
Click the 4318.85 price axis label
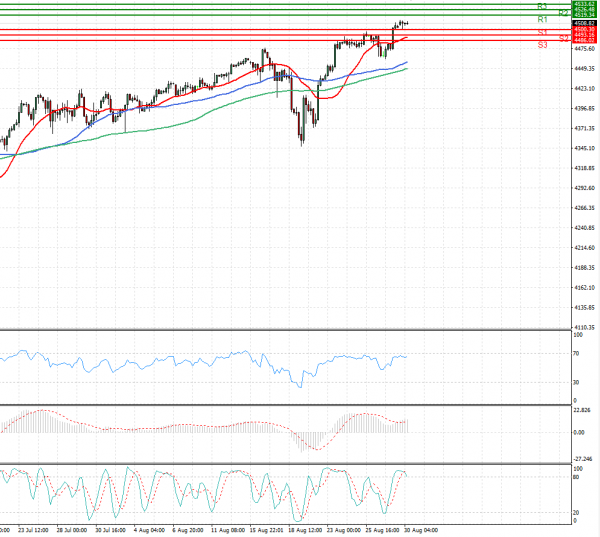(584, 168)
